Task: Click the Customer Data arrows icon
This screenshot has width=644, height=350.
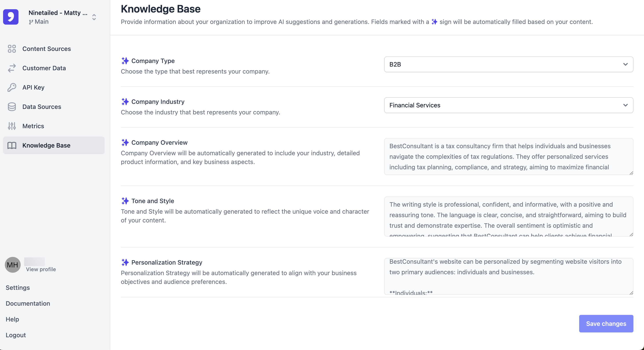Action: tap(12, 68)
